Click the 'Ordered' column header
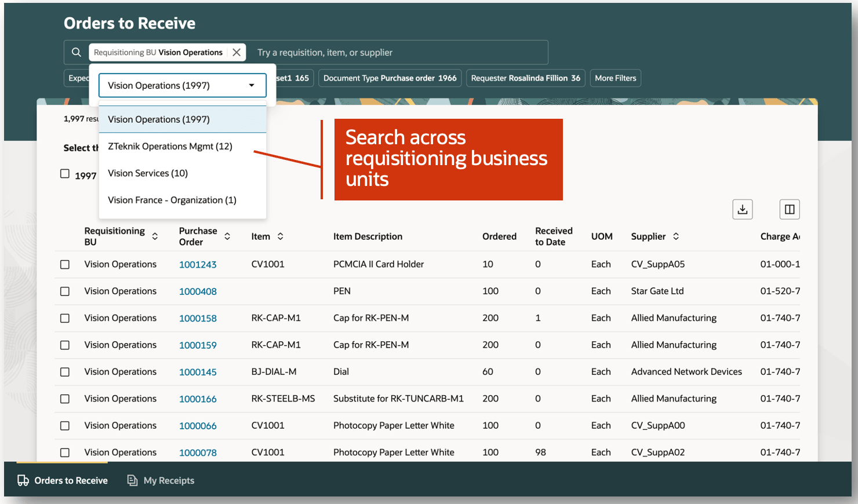Screen dimensions: 858x504 (x=499, y=236)
